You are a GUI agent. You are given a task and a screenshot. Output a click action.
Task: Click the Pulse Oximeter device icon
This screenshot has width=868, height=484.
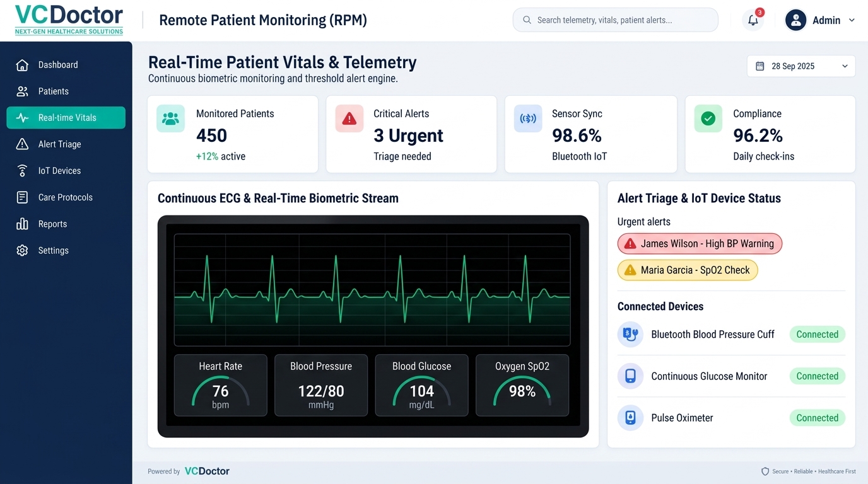630,418
